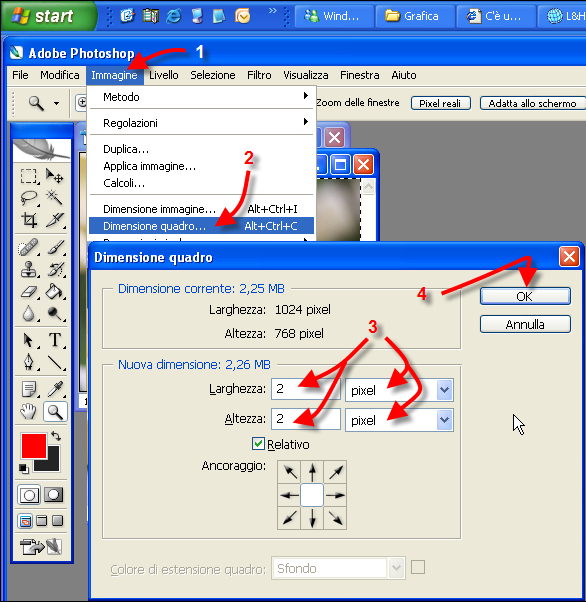Screen dimensions: 586x602
Task: Switch to Standard Screen mode
Action: click(25, 521)
